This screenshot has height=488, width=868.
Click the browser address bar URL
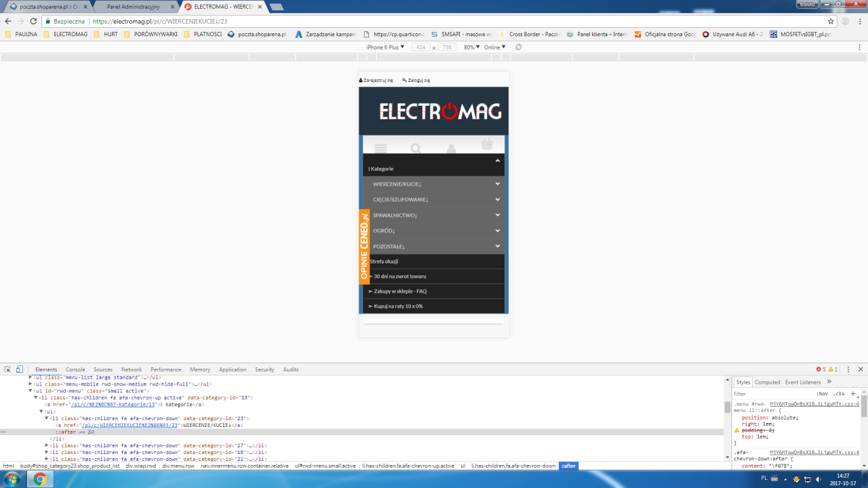tap(159, 21)
